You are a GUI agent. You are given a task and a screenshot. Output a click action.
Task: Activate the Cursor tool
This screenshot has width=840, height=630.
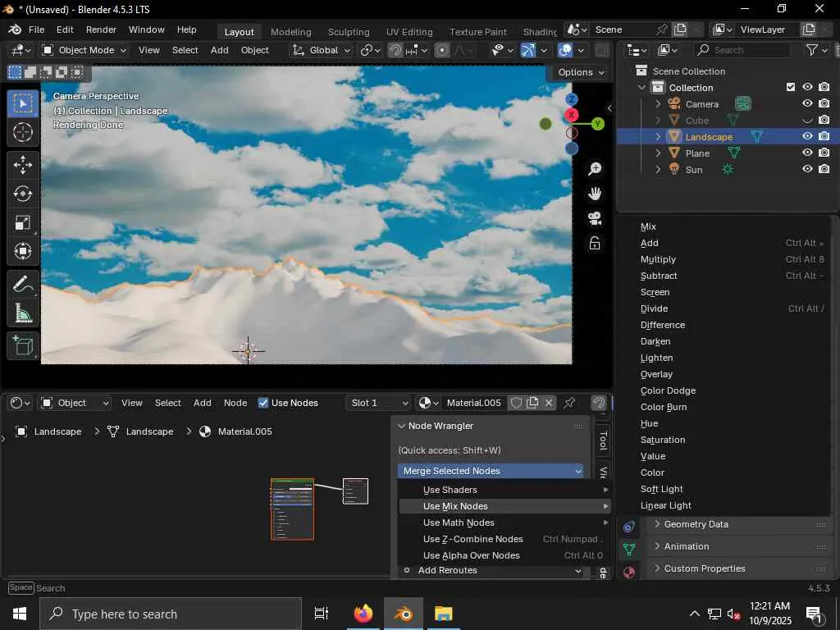[x=23, y=132]
